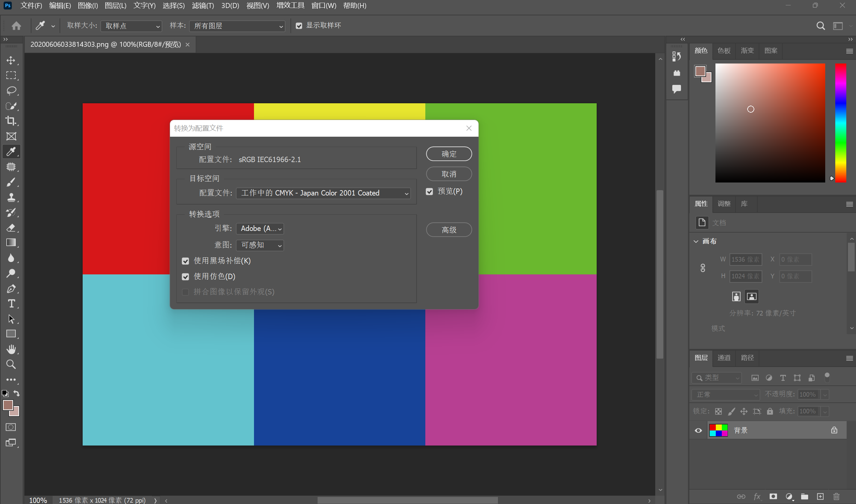
Task: Hide the 背景 layer with eye icon
Action: click(x=698, y=430)
